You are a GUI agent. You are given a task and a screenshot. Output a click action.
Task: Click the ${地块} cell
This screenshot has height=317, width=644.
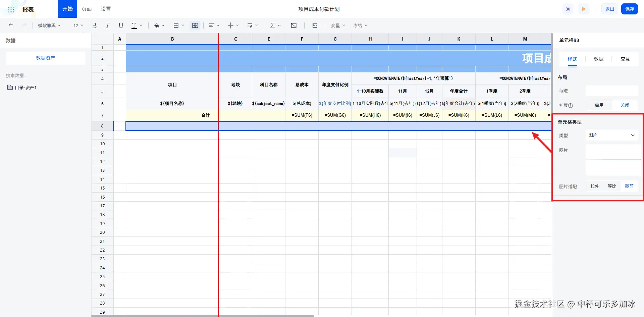point(235,104)
